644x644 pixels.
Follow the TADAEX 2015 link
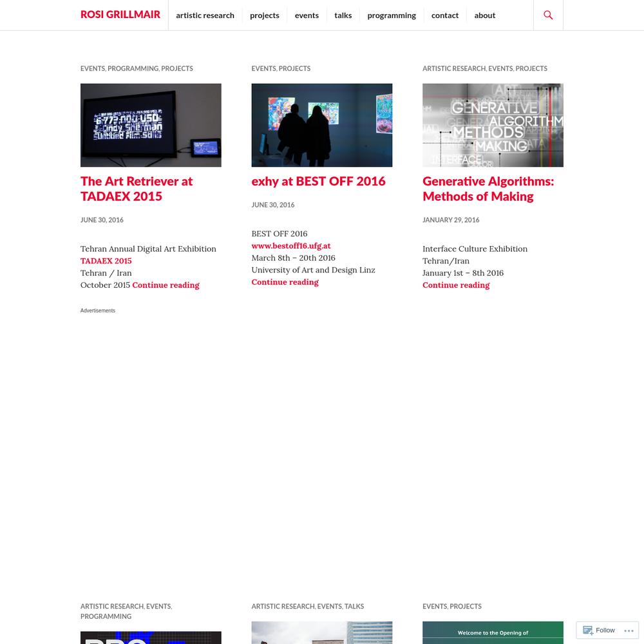[x=106, y=261]
